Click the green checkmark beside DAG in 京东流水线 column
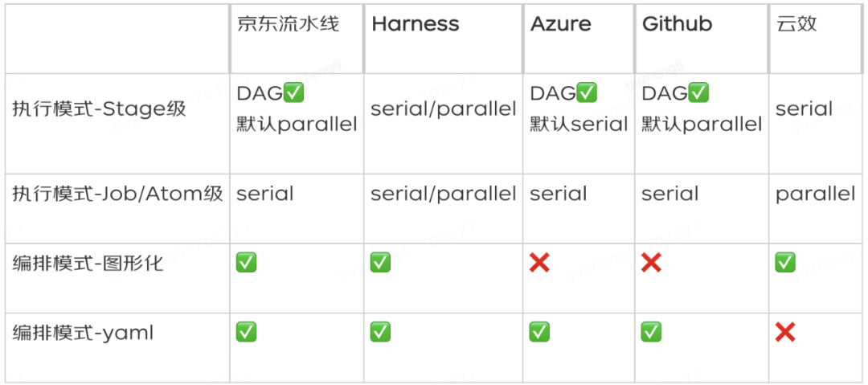 tap(293, 93)
